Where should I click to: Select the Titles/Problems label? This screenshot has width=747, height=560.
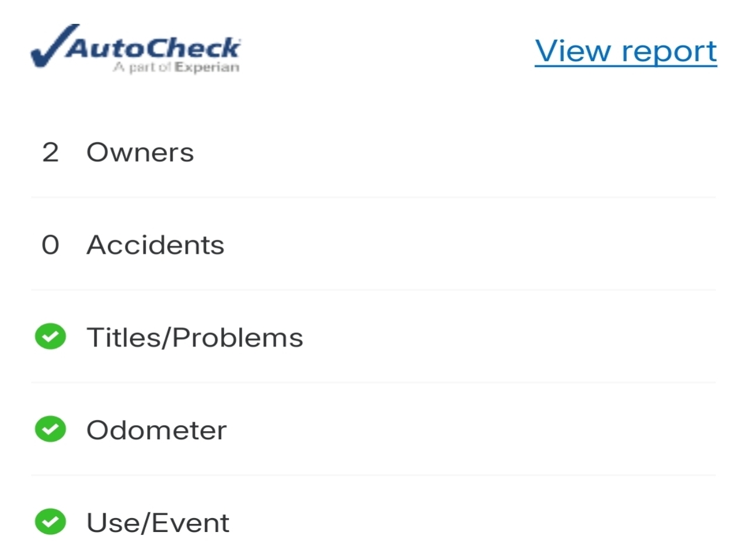195,338
